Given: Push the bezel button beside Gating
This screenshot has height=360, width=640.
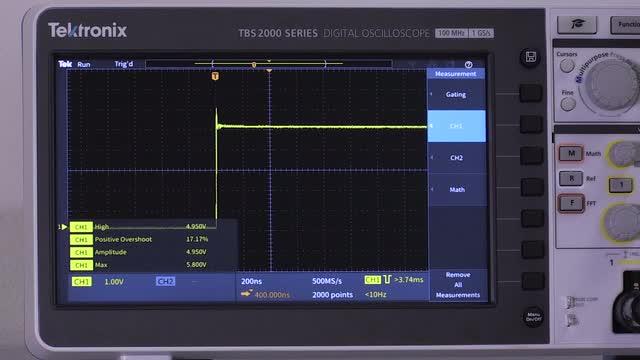Looking at the screenshot, I should click(x=531, y=93).
